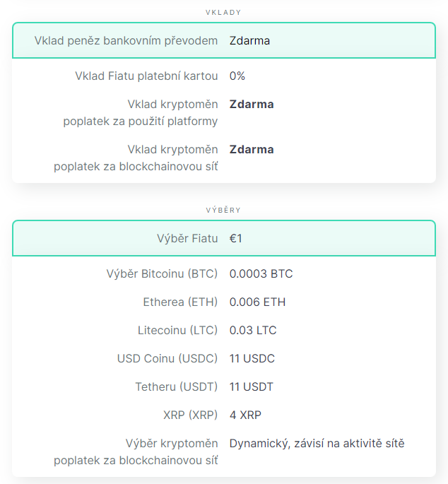Click the 0.0003 BTC fee value
The image size is (448, 484).
261,273
